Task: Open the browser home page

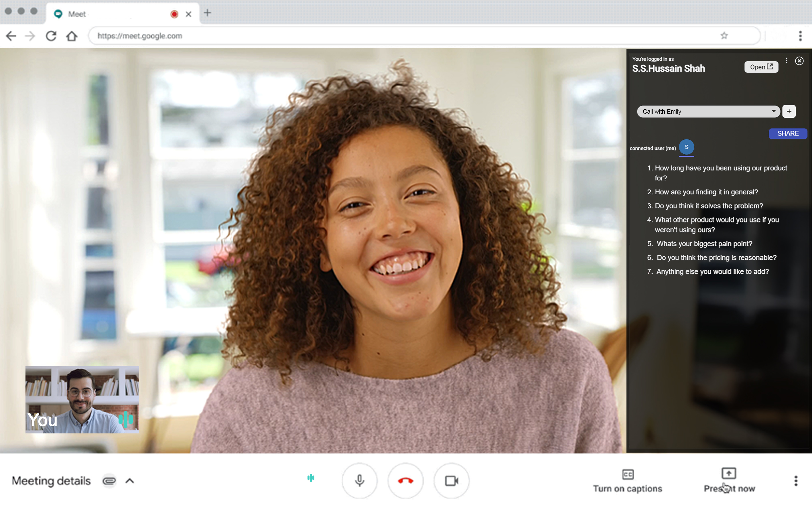Action: [72, 36]
